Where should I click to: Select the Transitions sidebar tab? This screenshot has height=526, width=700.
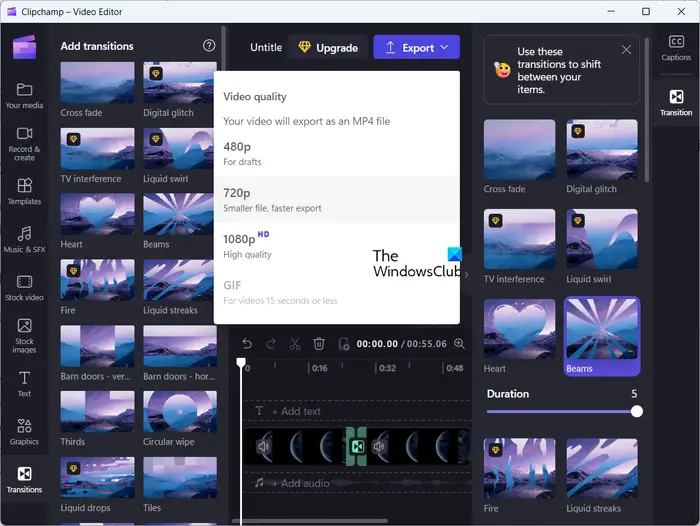[x=24, y=480]
